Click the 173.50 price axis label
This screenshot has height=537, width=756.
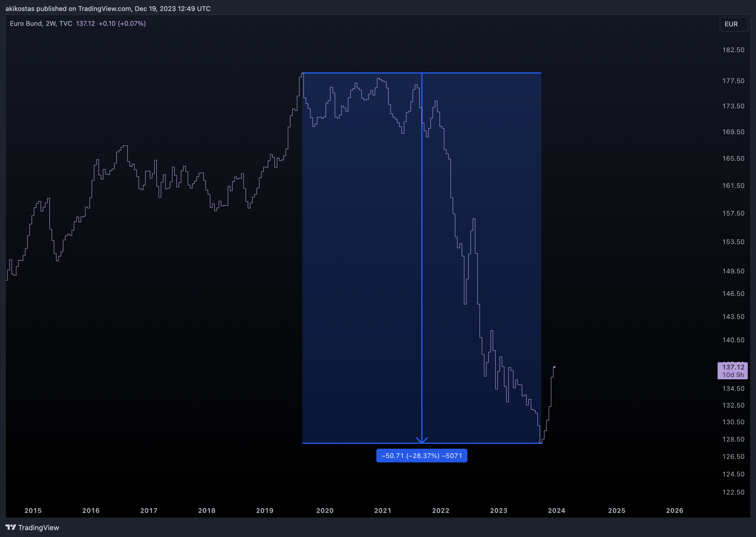point(733,106)
